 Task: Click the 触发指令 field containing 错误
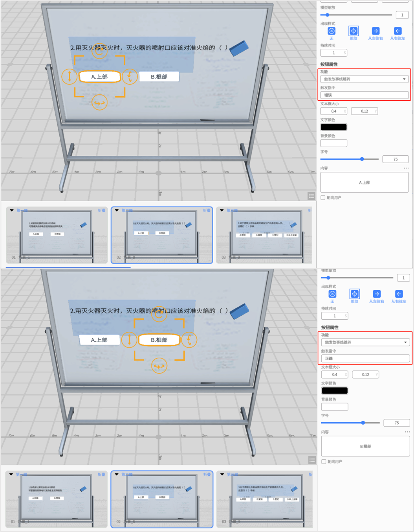365,95
